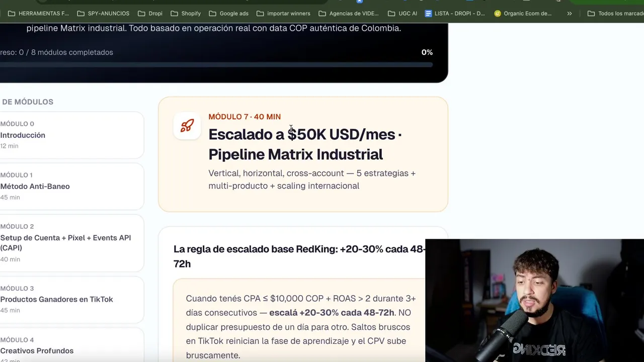644x362 pixels.
Task: Click the '12 min' duration under Introducción
Action: point(9,146)
